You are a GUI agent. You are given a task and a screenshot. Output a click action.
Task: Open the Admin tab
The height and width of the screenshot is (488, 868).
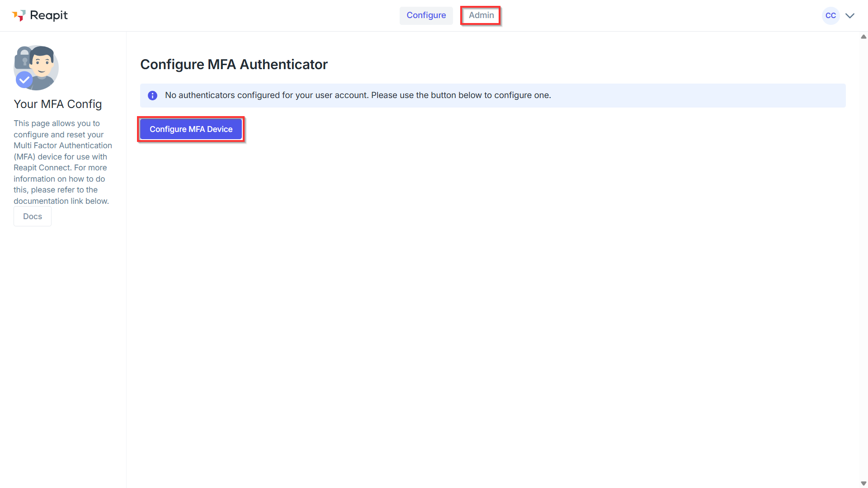pos(481,15)
